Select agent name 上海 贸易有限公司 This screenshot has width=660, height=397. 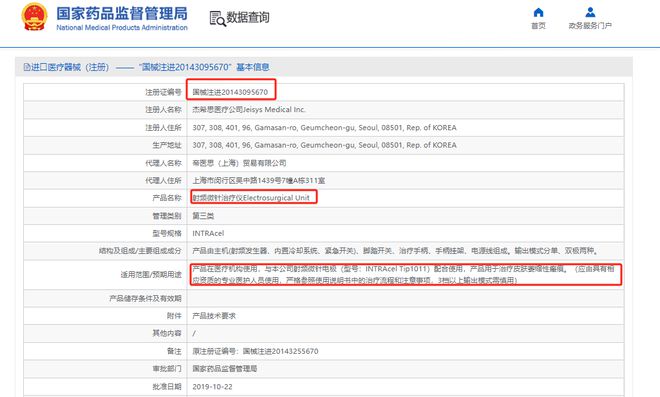pos(239,163)
